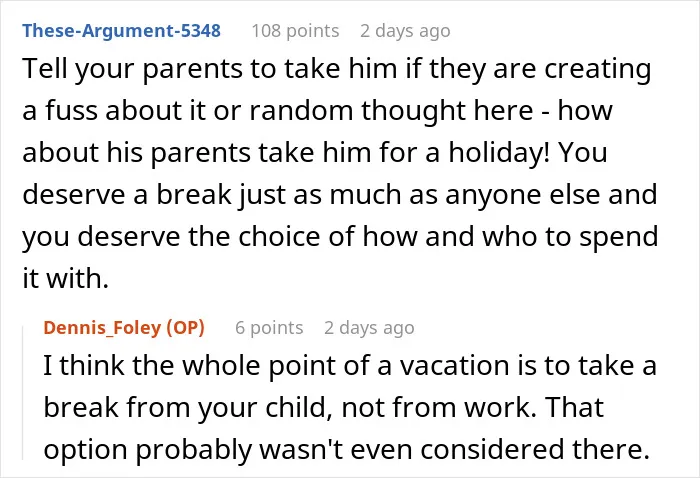Click the word 'holiday!' in the top comment

pyautogui.click(x=499, y=152)
